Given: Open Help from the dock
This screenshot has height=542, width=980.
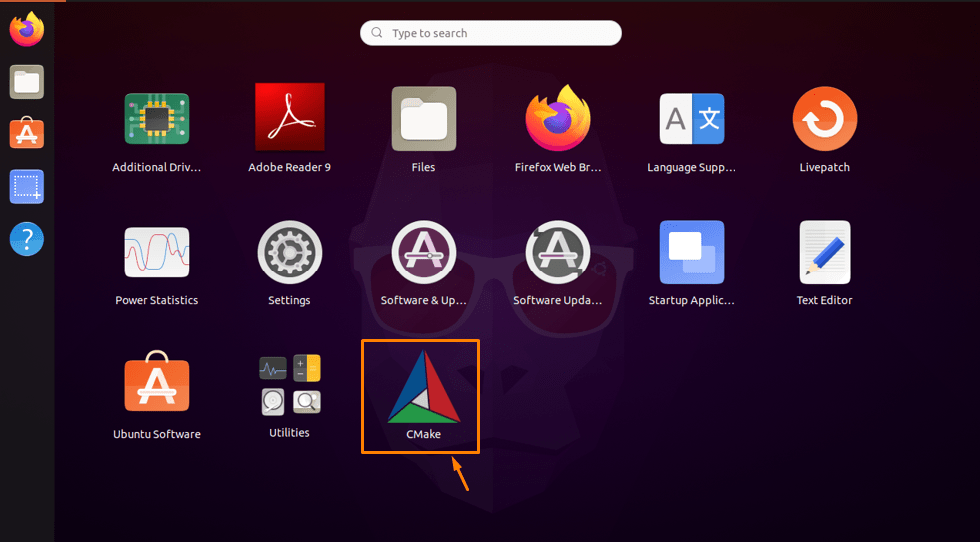Looking at the screenshot, I should click(27, 239).
